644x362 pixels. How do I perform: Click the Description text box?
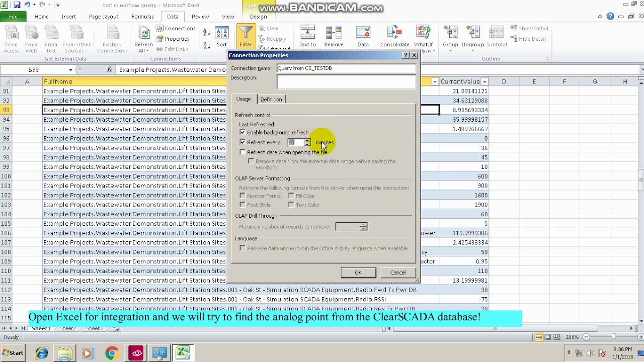[346, 82]
